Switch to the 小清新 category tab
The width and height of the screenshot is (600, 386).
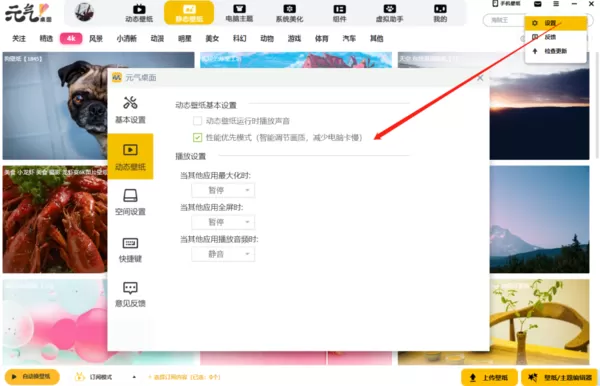tap(127, 38)
